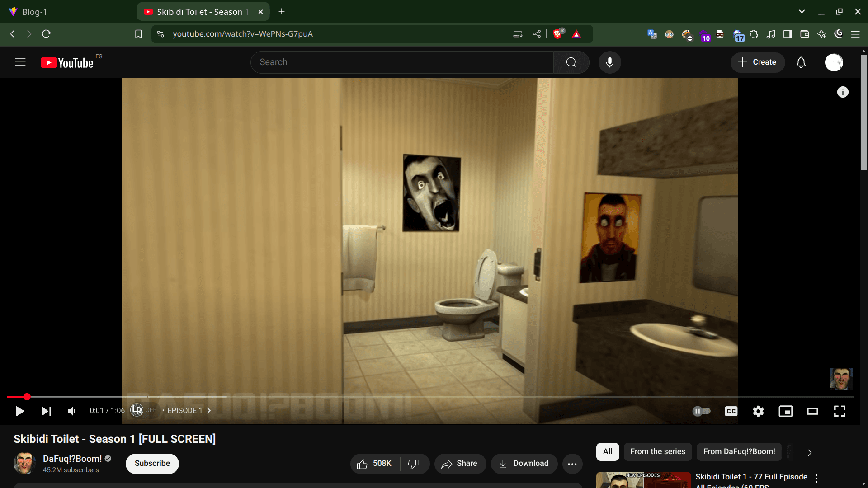Expand the EPISODE 1 chapter list
Image resolution: width=868 pixels, height=488 pixels.
coord(208,411)
